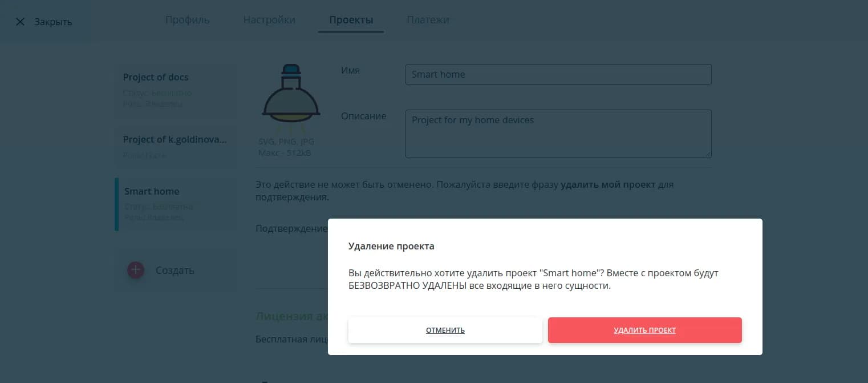Confirm with the red Удалить проект button

click(644, 330)
